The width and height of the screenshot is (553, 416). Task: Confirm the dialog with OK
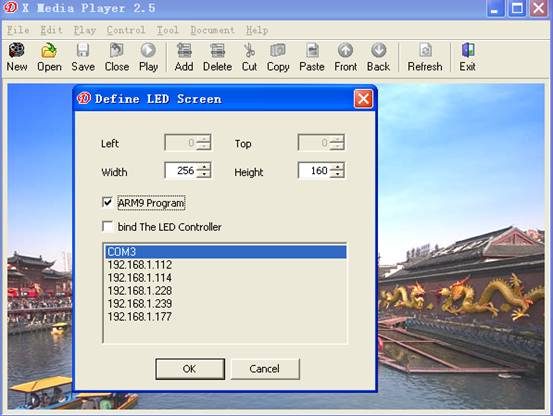pos(190,369)
